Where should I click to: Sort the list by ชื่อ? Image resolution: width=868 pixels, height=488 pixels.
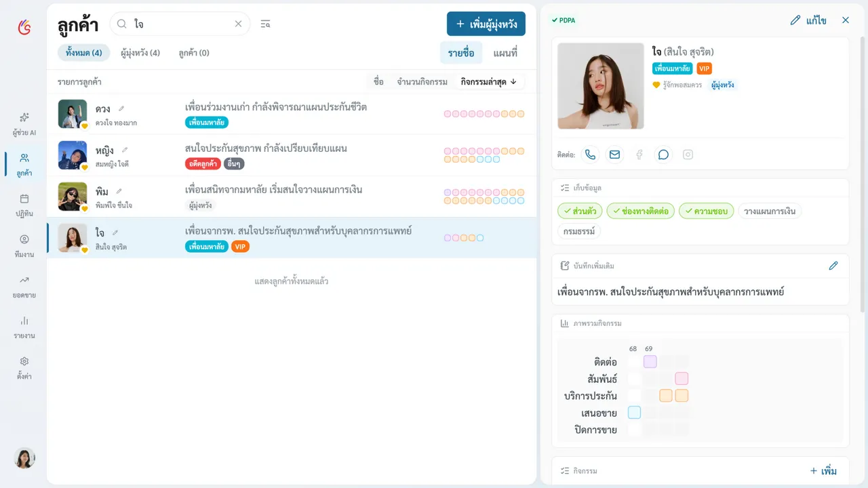click(x=378, y=82)
